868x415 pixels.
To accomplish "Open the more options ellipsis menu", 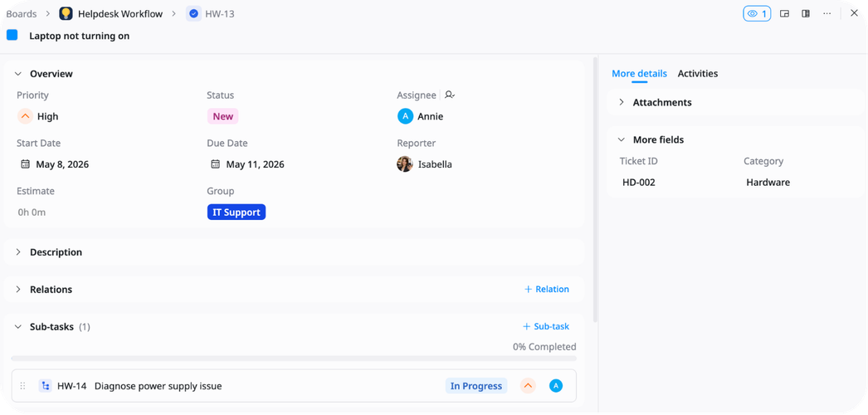I will pyautogui.click(x=827, y=14).
